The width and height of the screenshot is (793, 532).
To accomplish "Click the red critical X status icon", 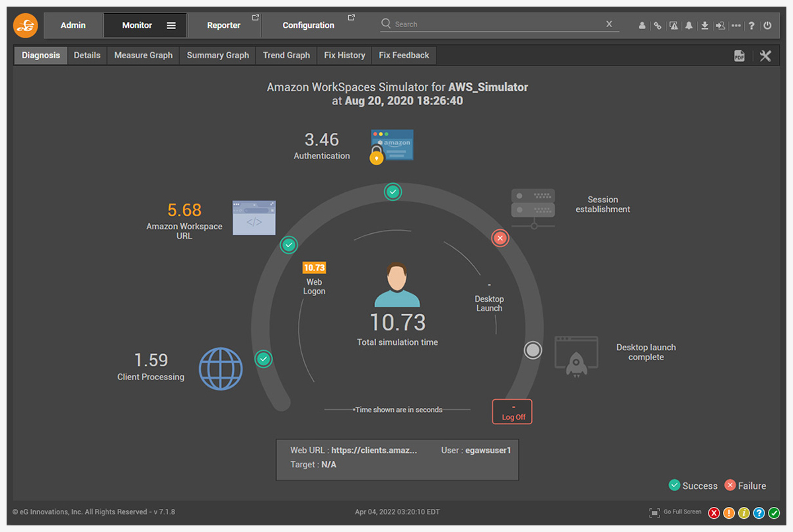I will click(714, 513).
